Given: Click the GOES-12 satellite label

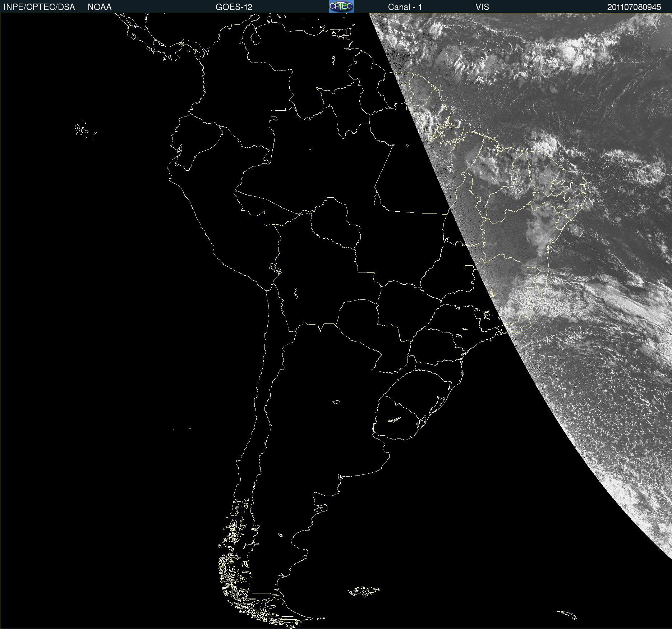Looking at the screenshot, I should pos(234,7).
